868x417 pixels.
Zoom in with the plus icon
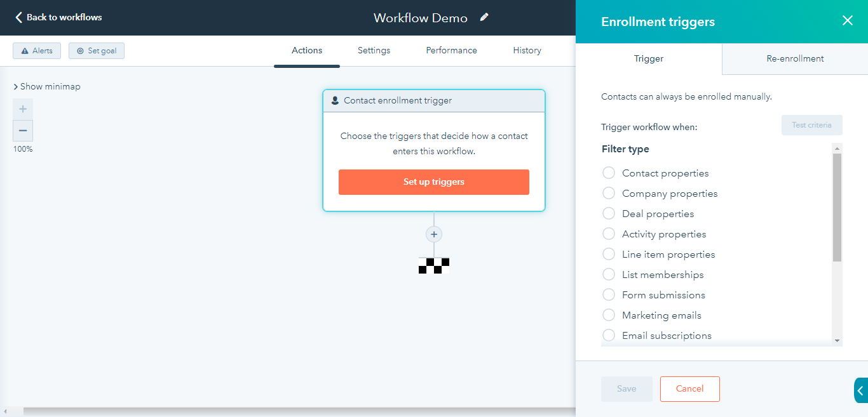point(23,109)
